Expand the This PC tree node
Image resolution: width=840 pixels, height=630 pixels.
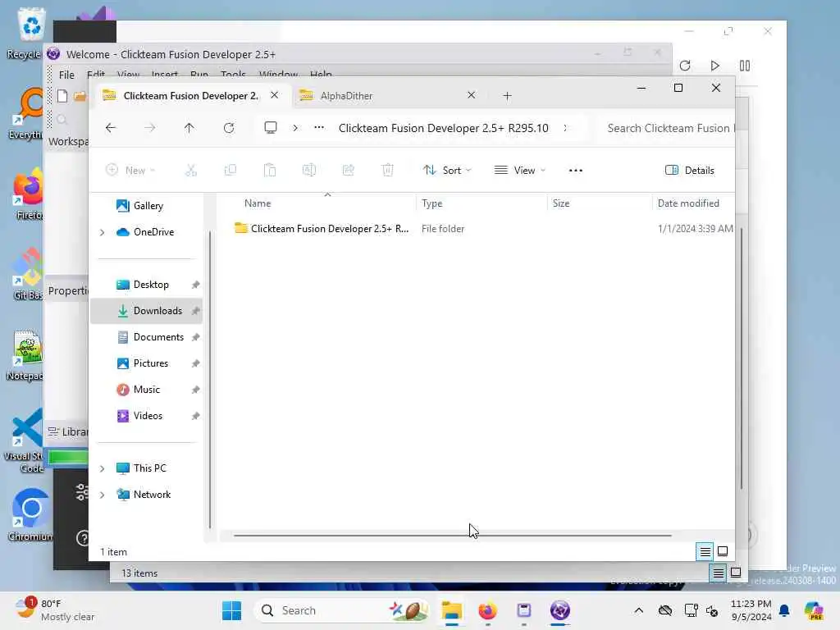[x=103, y=468]
